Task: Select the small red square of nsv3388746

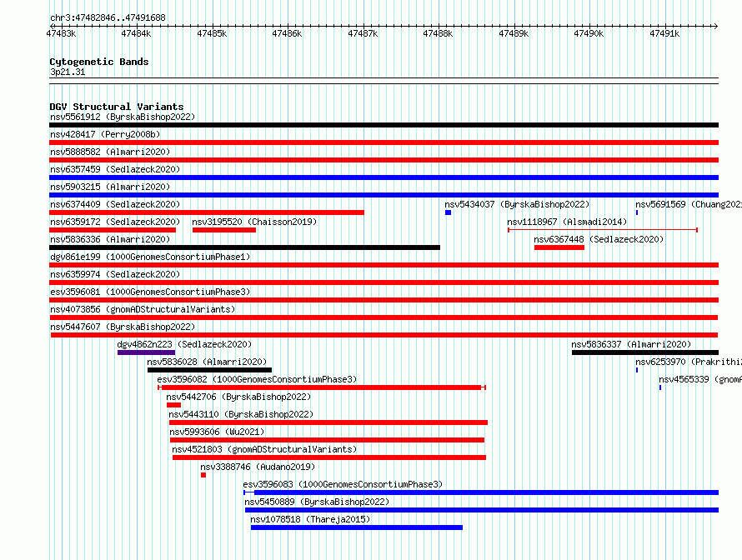Action: (x=203, y=475)
